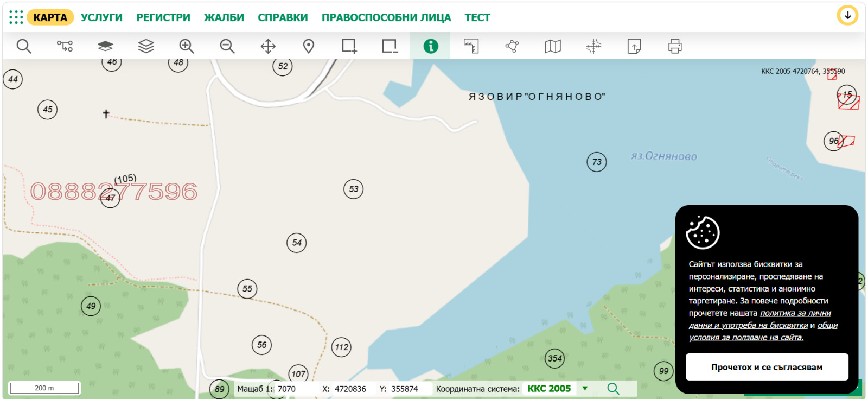Click parcel marker 55 on map
The height and width of the screenshot is (399, 868).
pyautogui.click(x=247, y=289)
